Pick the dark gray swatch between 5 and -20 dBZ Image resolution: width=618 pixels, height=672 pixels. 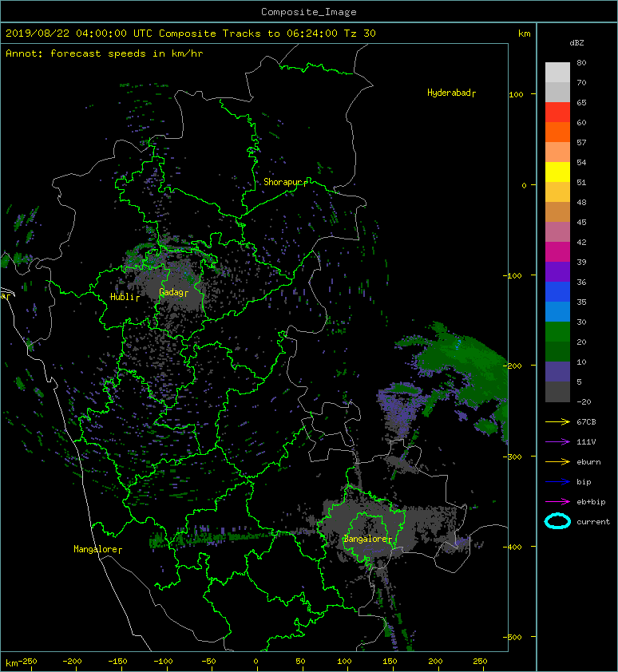tap(557, 391)
